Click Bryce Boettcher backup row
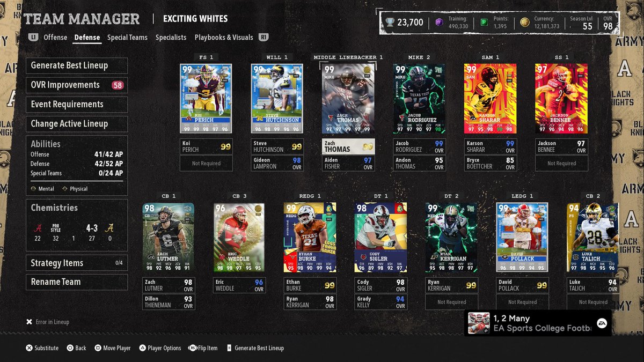Screen dimensions: 644x362 (x=490, y=163)
